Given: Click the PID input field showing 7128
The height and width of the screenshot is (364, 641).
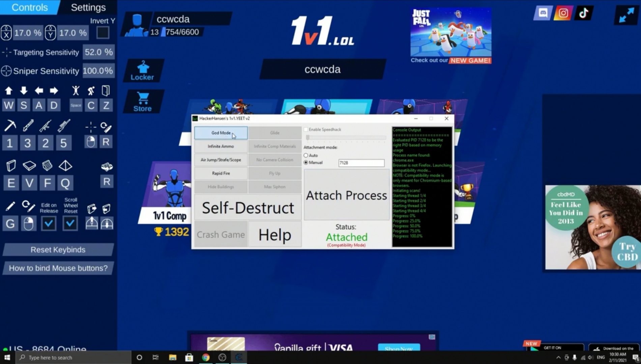Looking at the screenshot, I should click(x=361, y=163).
